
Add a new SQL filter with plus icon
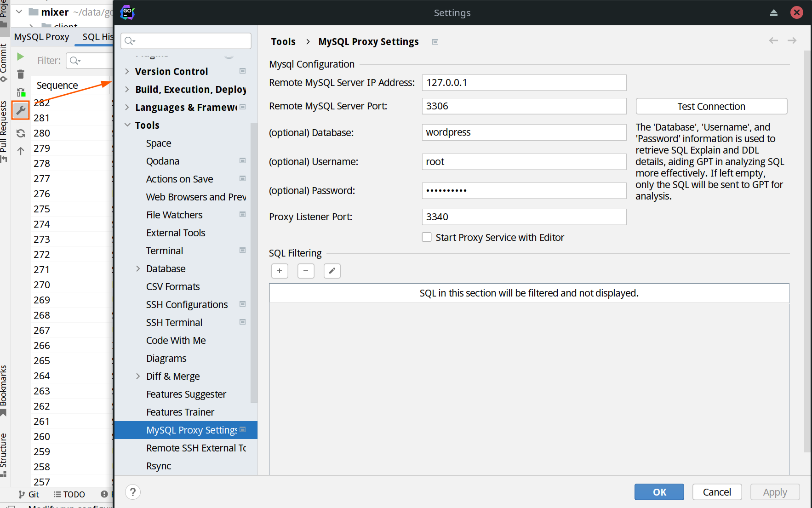(280, 271)
